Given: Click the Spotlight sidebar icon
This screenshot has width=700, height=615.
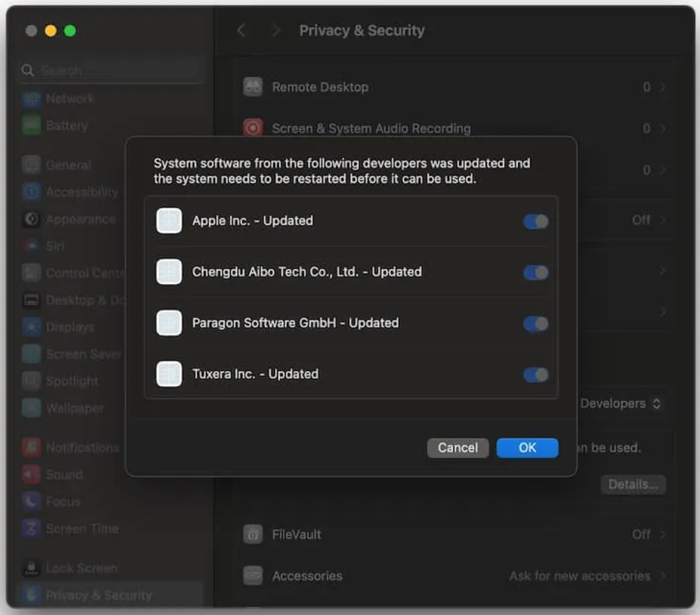Looking at the screenshot, I should tap(32, 380).
